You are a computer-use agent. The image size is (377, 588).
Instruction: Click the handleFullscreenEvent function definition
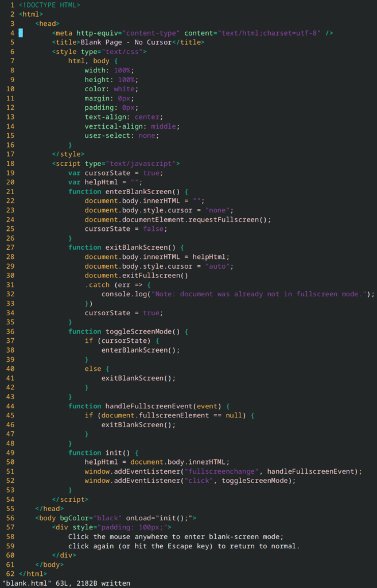coord(149,407)
